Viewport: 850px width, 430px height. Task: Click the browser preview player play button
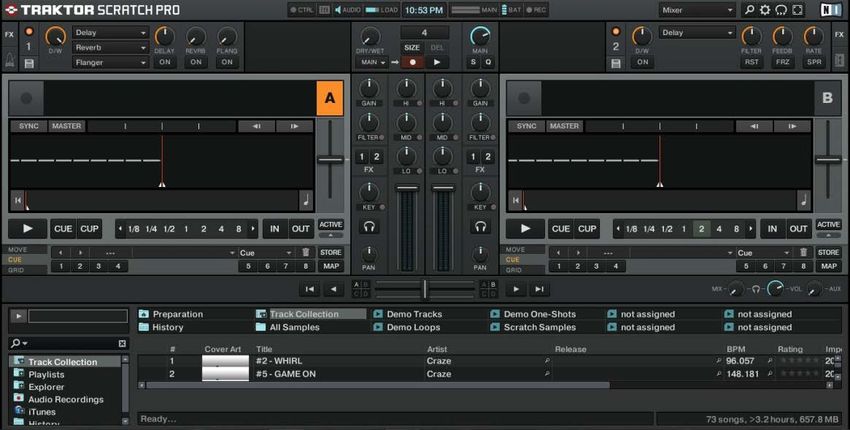tap(18, 316)
